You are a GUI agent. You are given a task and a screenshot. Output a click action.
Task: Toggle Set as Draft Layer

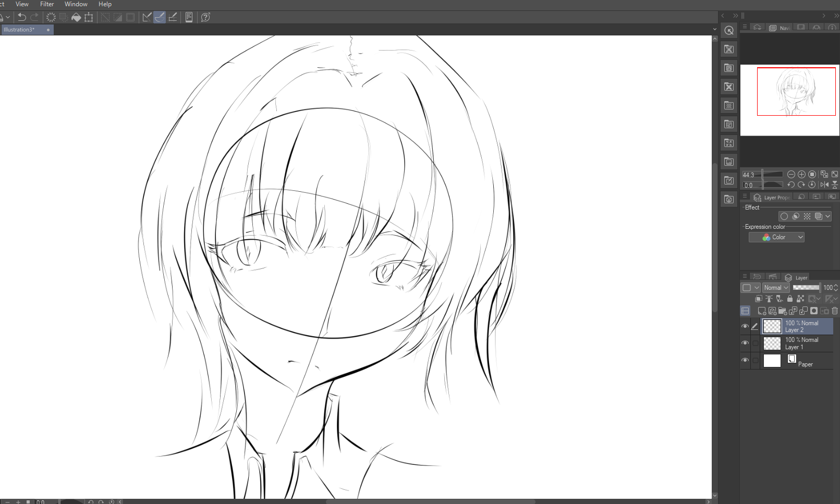click(x=780, y=299)
